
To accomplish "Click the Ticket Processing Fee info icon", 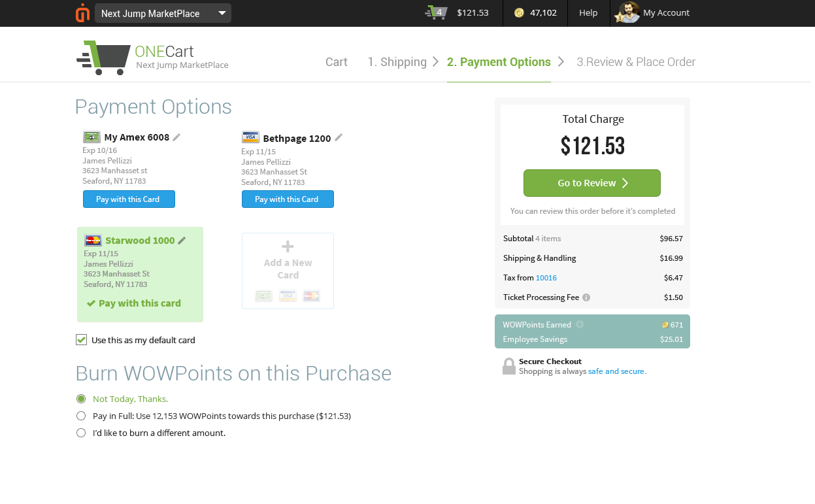I will (586, 297).
